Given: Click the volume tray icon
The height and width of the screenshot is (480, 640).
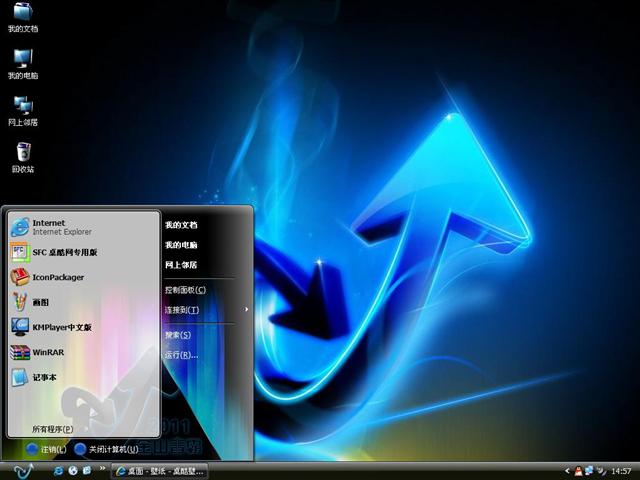Looking at the screenshot, I should click(601, 471).
